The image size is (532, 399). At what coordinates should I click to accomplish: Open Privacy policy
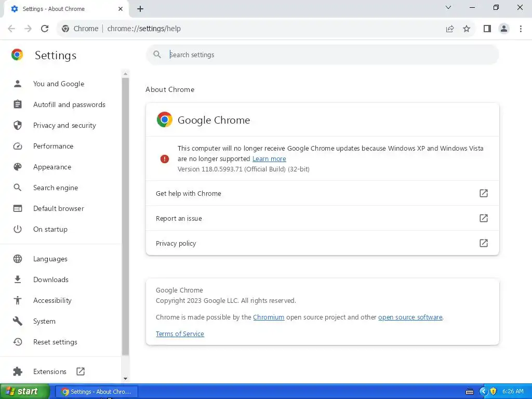322,243
